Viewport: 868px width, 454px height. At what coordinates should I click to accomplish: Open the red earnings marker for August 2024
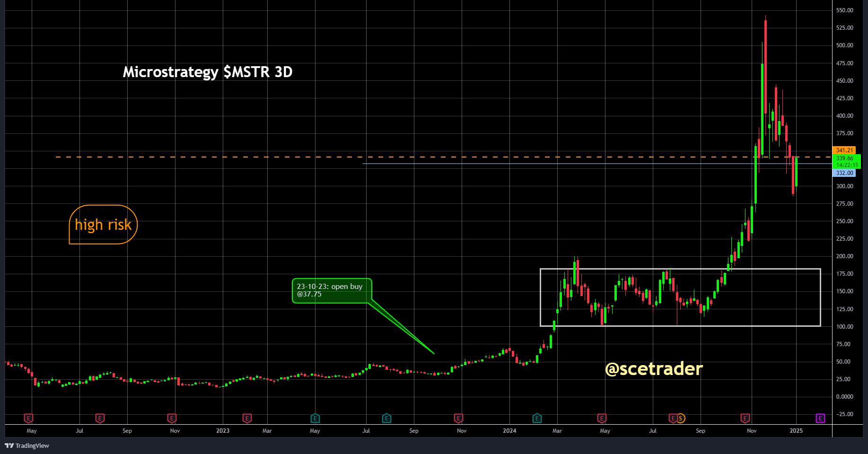coord(673,418)
